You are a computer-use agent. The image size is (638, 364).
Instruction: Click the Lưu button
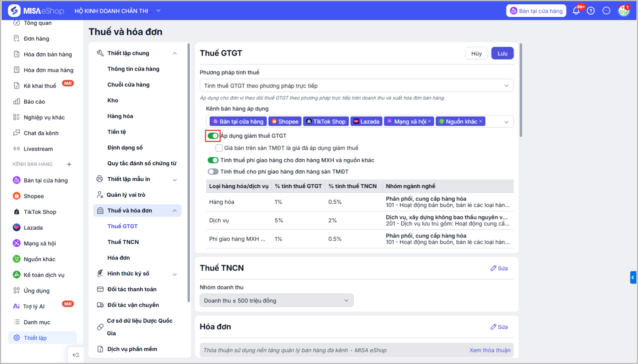coord(503,53)
